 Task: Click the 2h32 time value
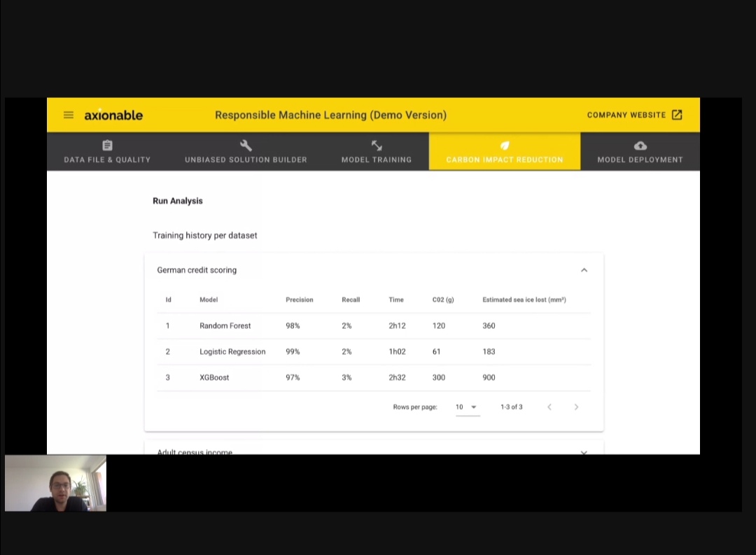(x=398, y=377)
